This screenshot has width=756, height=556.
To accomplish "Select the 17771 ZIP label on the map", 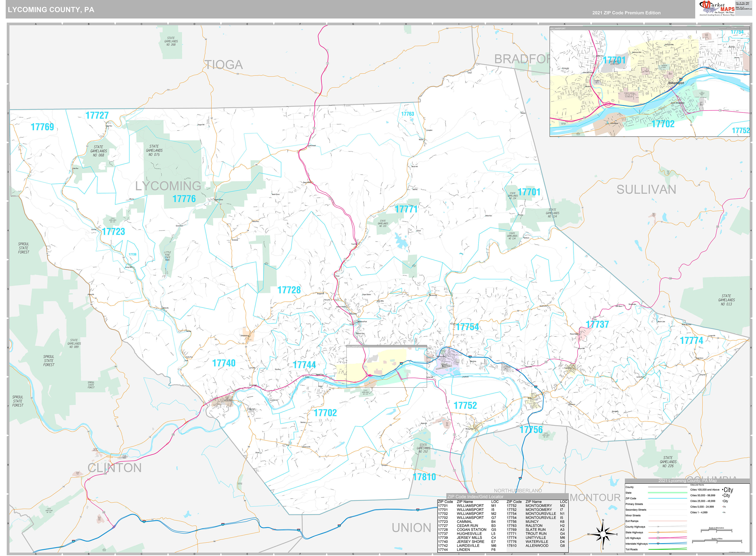I will pyautogui.click(x=406, y=209).
